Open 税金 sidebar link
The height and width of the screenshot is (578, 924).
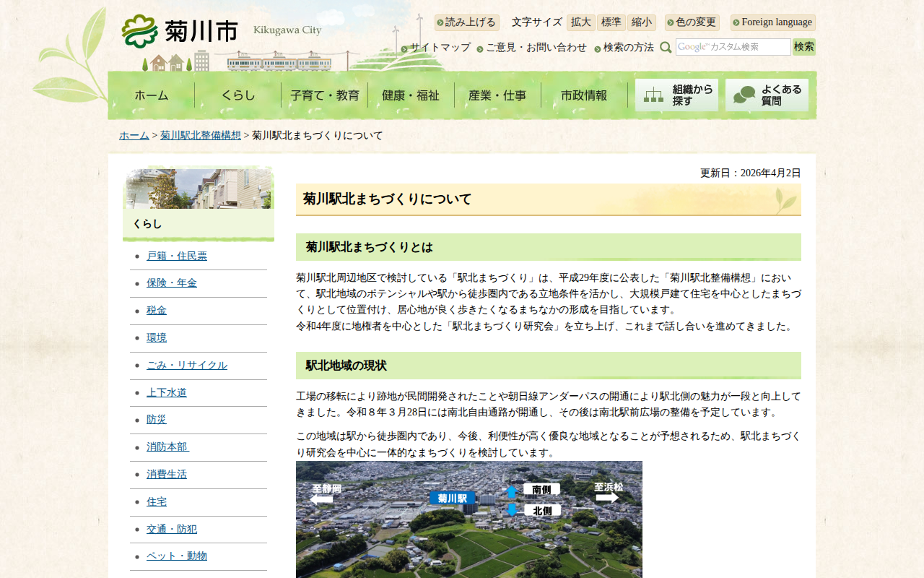(x=157, y=311)
